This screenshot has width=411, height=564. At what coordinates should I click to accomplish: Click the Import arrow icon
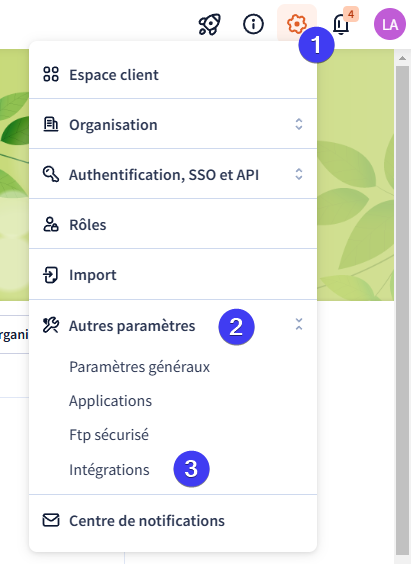(50, 275)
